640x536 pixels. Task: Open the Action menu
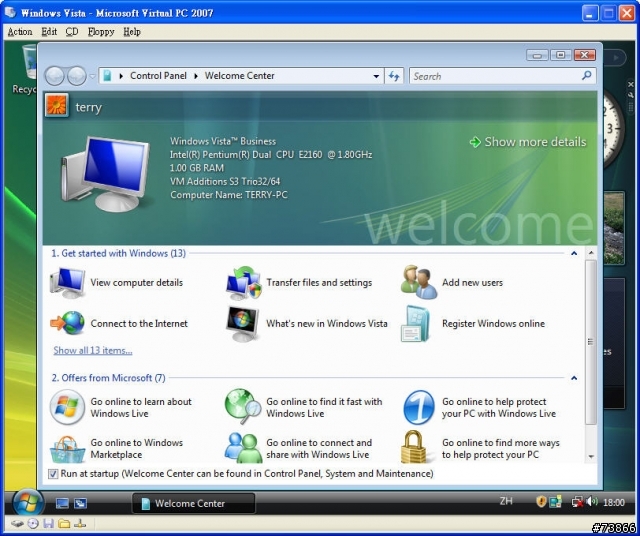coord(20,32)
